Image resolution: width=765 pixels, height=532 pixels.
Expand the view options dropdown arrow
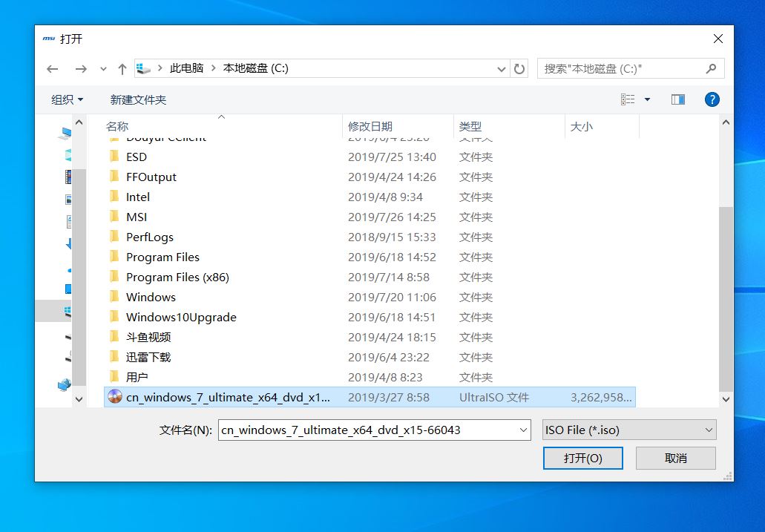(647, 99)
